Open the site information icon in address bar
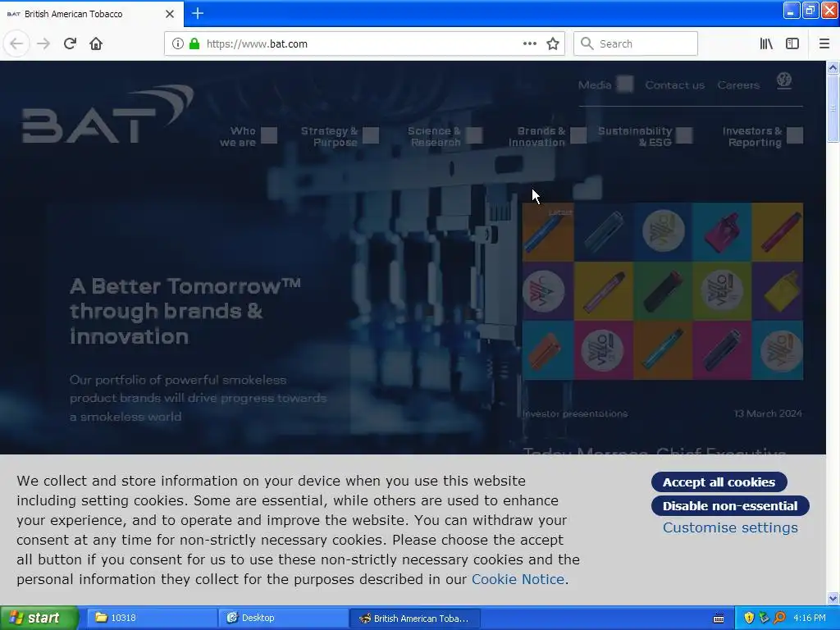The height and width of the screenshot is (630, 840). coord(178,43)
